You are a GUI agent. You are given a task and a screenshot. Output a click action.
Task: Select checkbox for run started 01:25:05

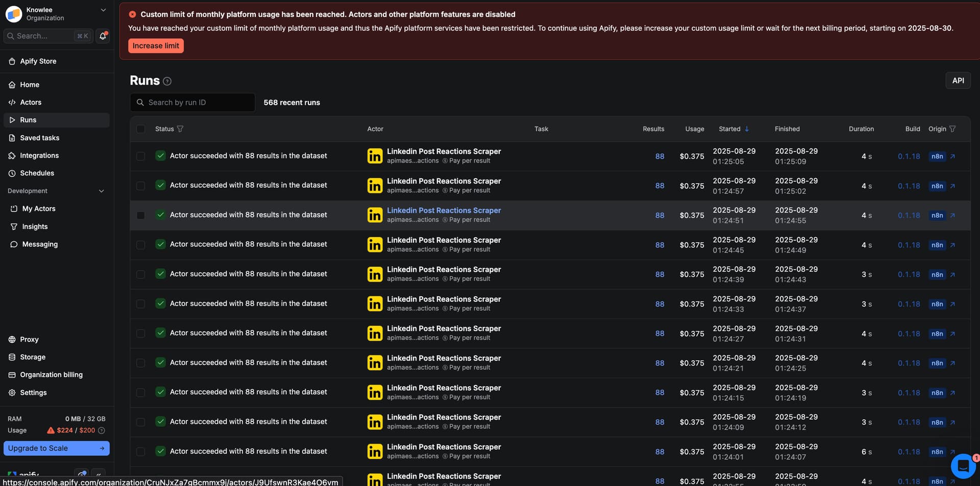click(140, 156)
